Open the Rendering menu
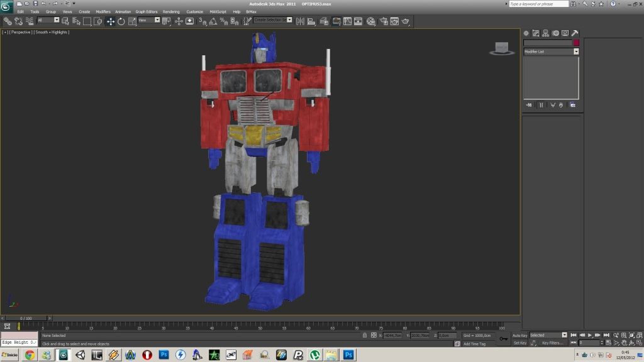The width and height of the screenshot is (644, 362). 171,12
